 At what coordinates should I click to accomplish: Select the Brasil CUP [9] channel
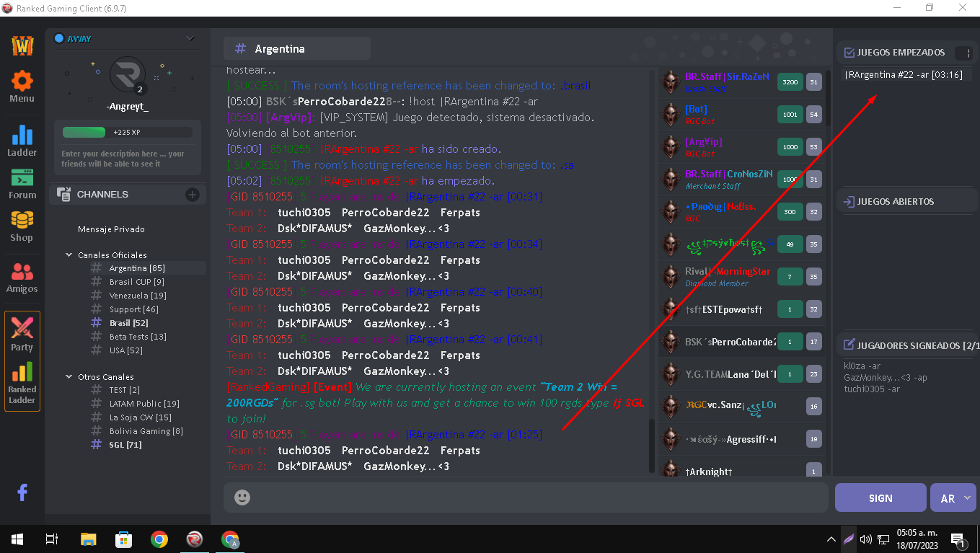click(x=136, y=282)
